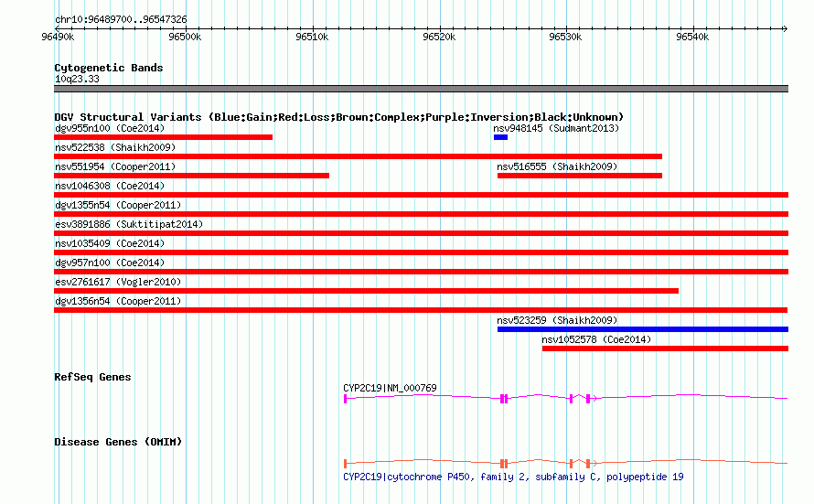This screenshot has width=814, height=504.
Task: Click nsv1046308 (Coe2014) label
Action: [110, 186]
